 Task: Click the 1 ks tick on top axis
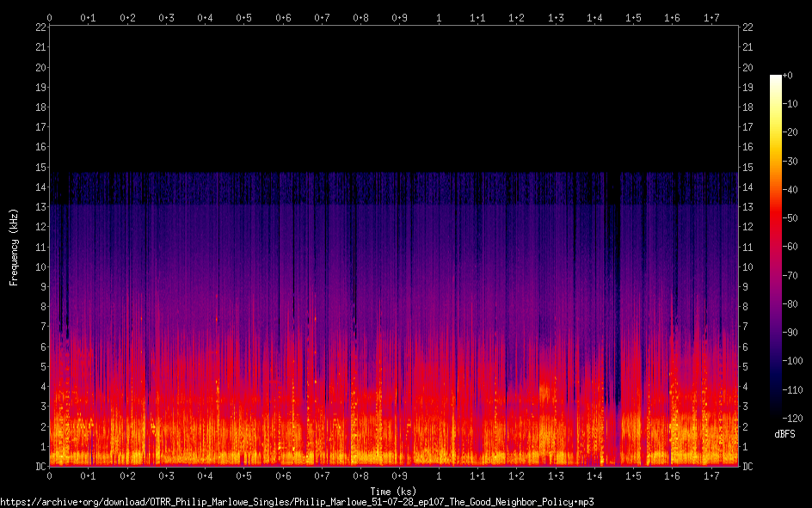pyautogui.click(x=439, y=17)
